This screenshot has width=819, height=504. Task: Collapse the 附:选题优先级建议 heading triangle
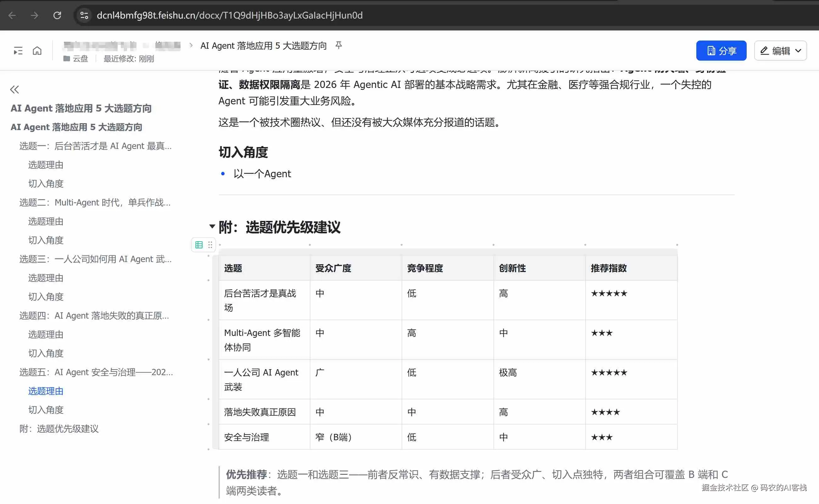212,226
